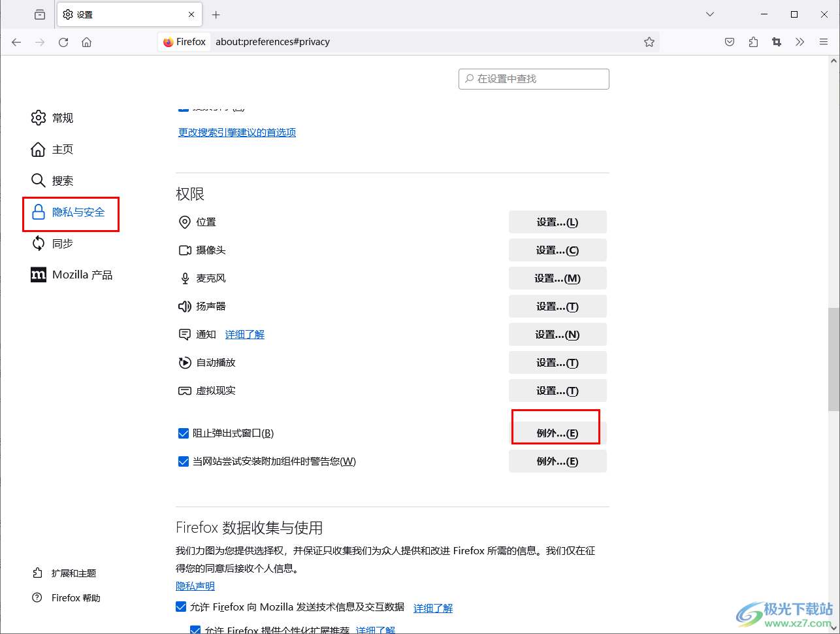
Task: Open 摄像头 permission 设置...(C) button
Action: click(x=558, y=250)
